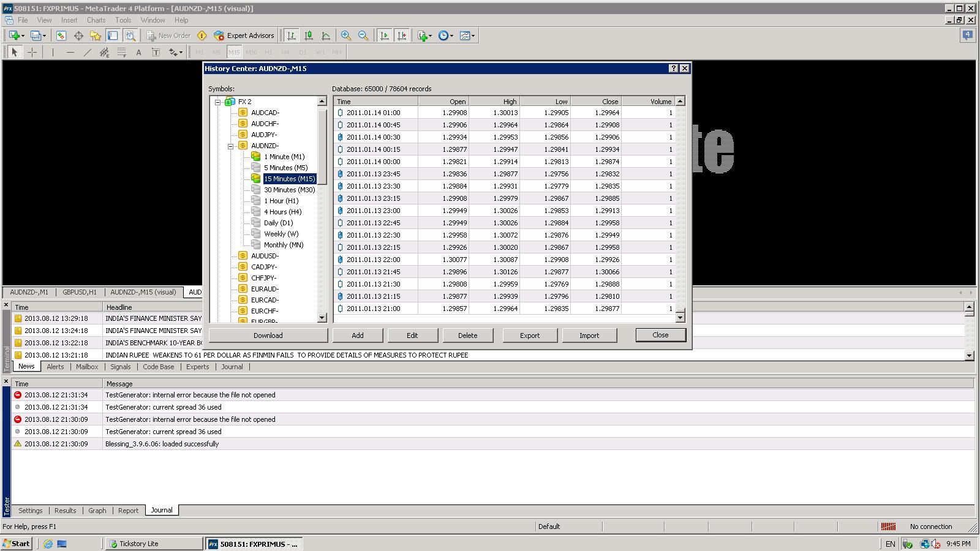Click the History Center help question button
The image size is (980, 551).
pos(674,69)
